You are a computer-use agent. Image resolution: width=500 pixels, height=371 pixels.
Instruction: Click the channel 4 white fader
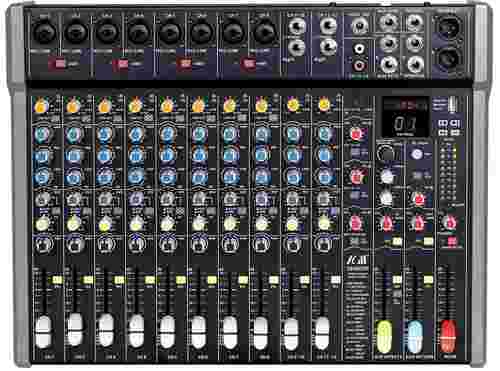click(137, 330)
